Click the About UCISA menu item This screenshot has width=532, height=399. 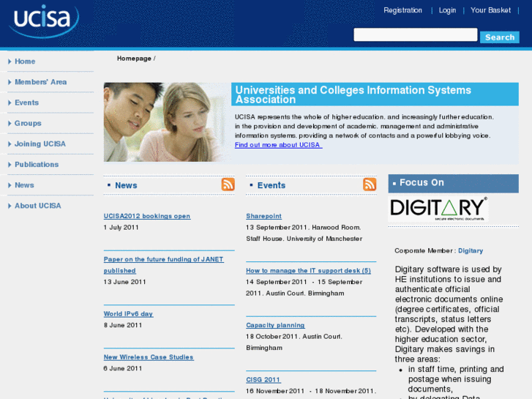tap(37, 206)
